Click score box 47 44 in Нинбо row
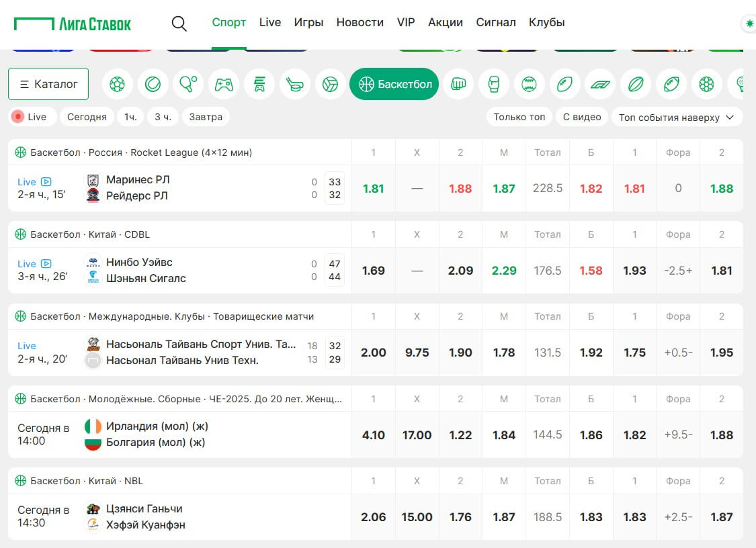The height and width of the screenshot is (548, 756). point(335,271)
